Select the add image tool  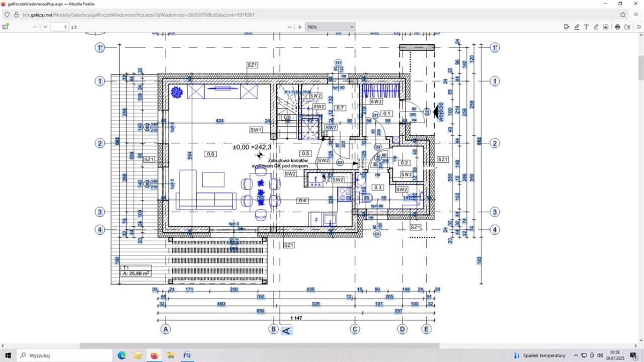(606, 27)
